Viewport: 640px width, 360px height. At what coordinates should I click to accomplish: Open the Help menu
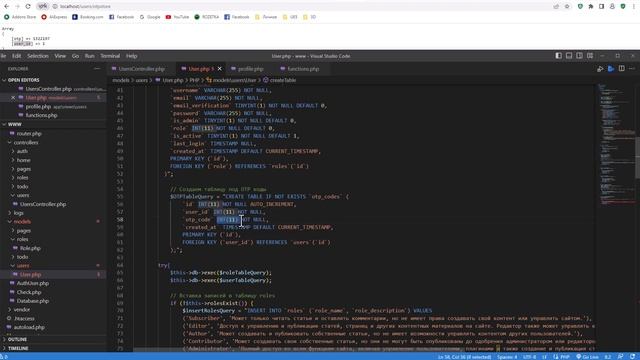[131, 56]
